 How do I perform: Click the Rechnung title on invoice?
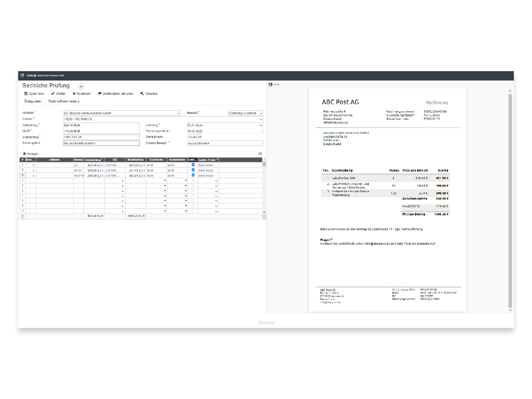pos(437,102)
